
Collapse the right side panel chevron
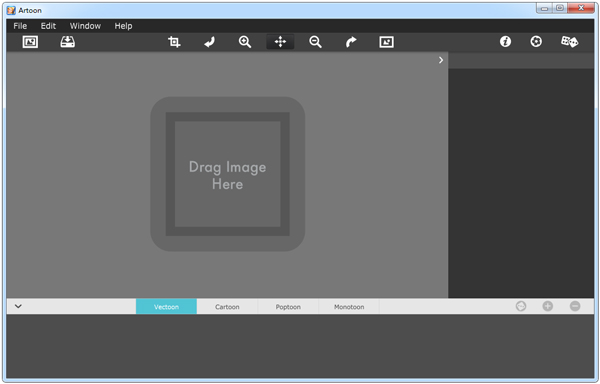tap(441, 60)
